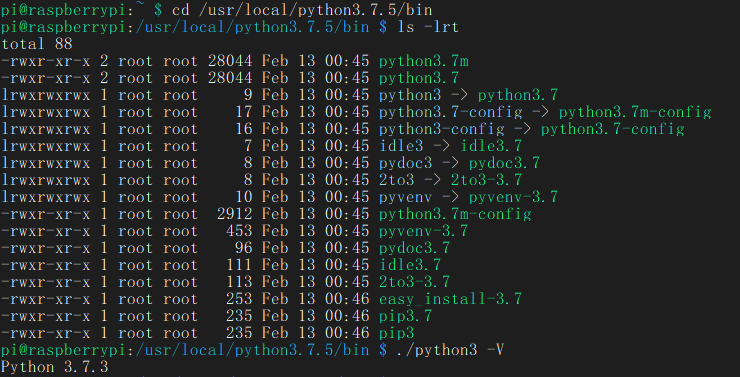Click the permissions of the easy_install-3.7 row
Screen dimensions: 740x377
click(46, 299)
